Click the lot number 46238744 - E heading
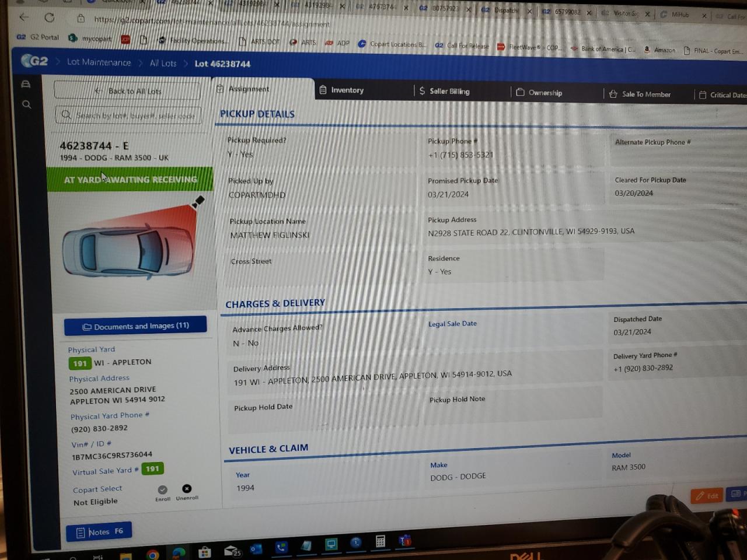 [x=94, y=146]
